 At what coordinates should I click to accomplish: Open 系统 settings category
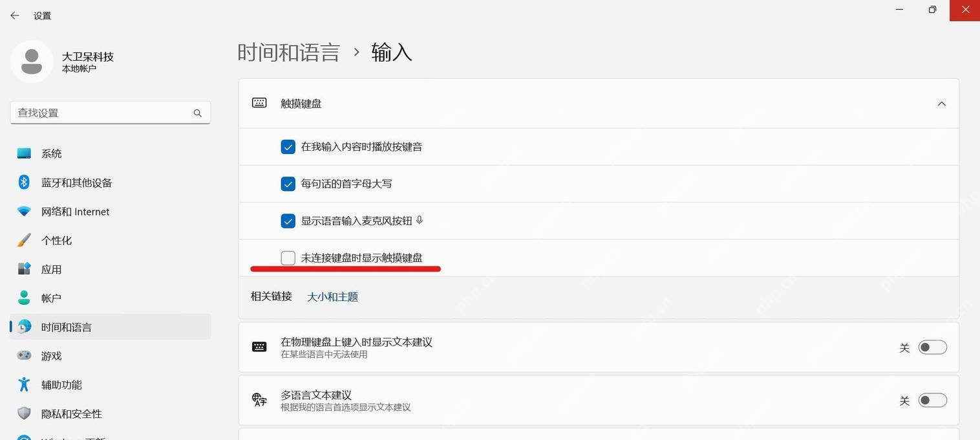(111, 153)
